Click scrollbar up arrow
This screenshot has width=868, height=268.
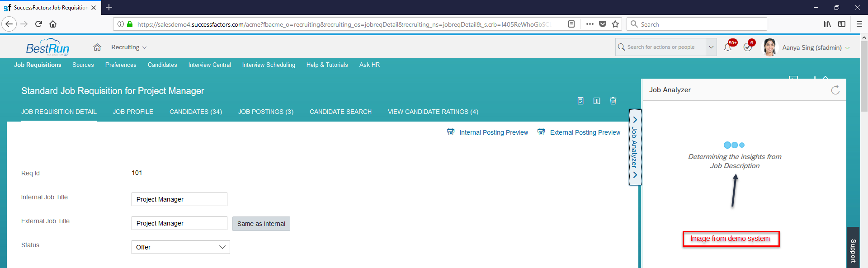[x=864, y=38]
